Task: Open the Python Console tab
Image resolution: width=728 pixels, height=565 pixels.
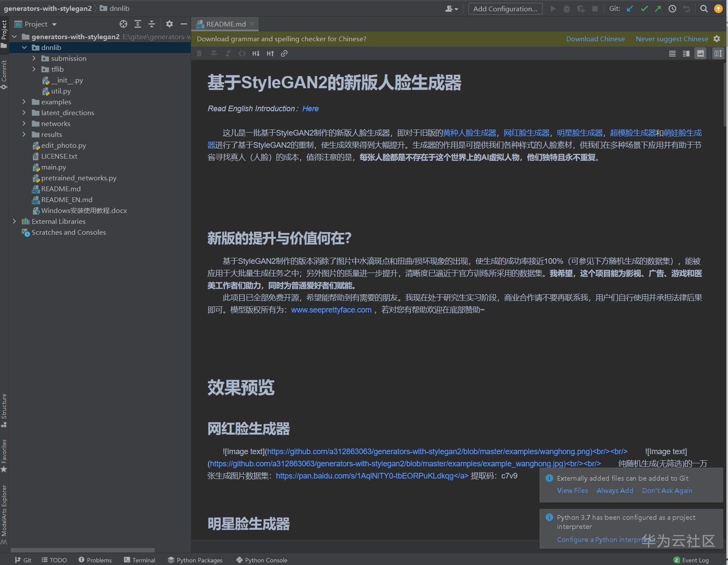Action: click(x=262, y=560)
